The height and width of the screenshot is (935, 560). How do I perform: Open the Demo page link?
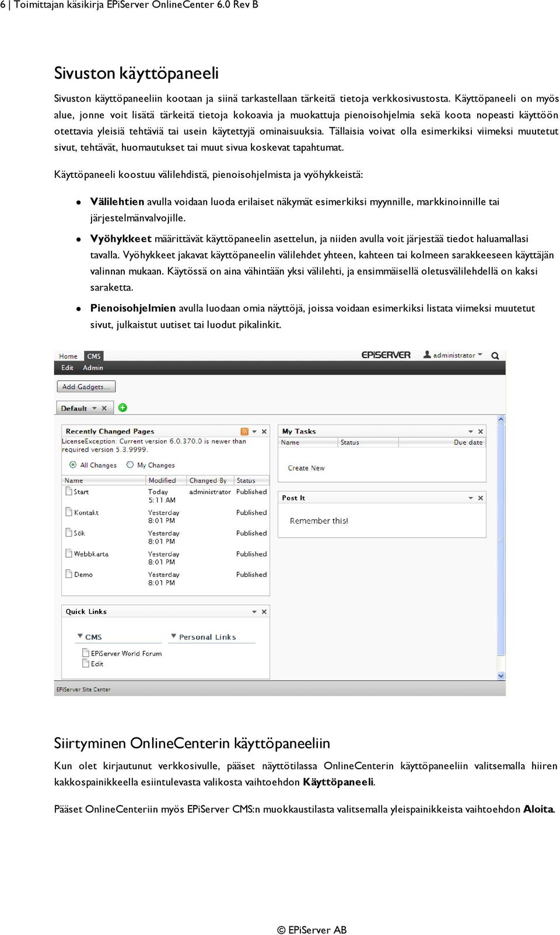[83, 574]
